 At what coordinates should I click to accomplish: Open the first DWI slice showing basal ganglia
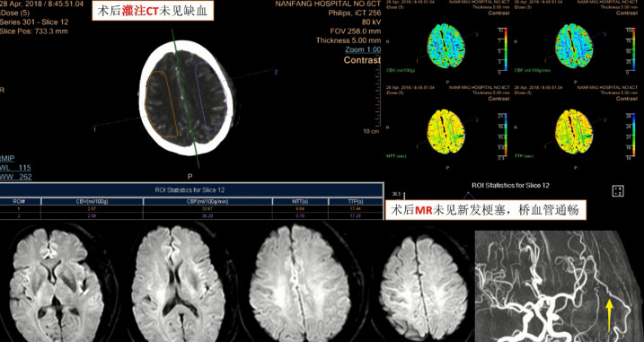pos(57,285)
